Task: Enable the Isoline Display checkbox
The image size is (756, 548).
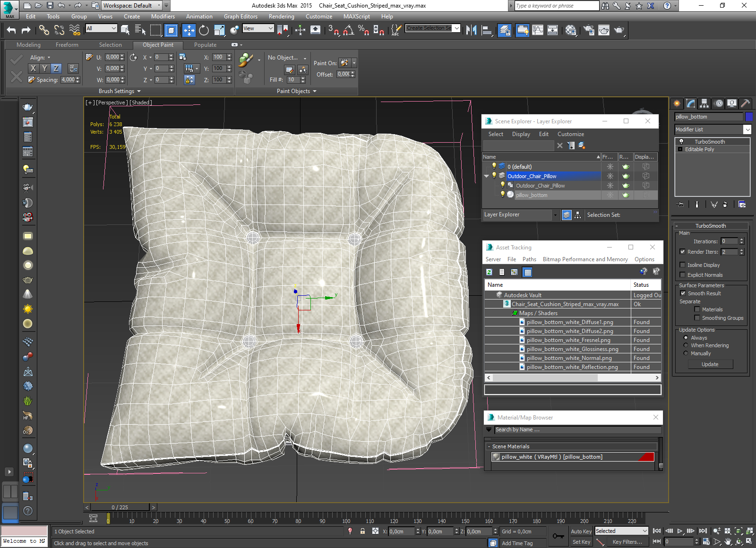Action: coord(682,265)
